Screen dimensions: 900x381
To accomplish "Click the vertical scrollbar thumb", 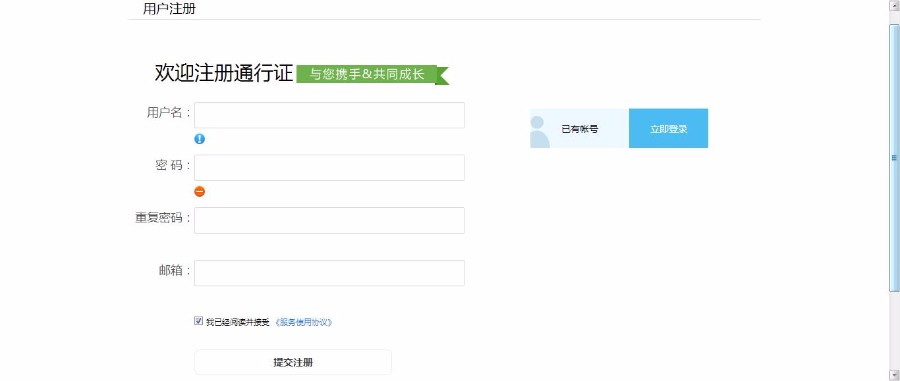I will tap(894, 157).
